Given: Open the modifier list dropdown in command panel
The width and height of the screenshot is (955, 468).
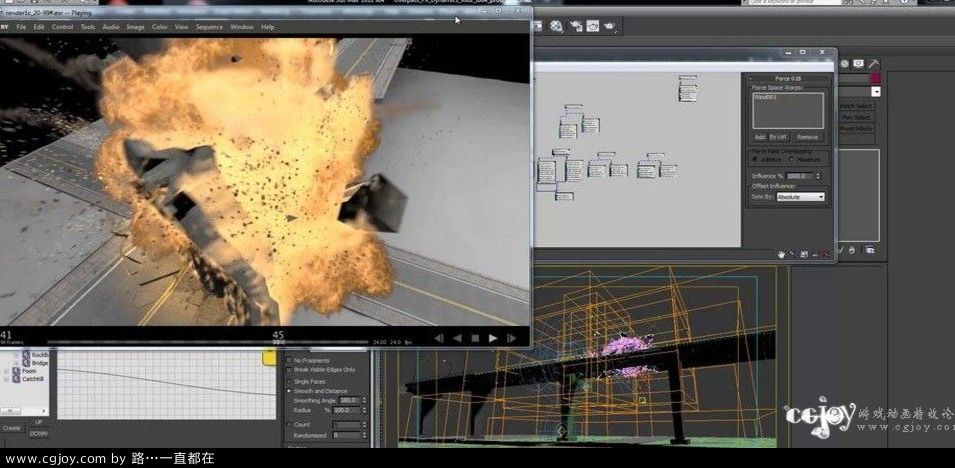Looking at the screenshot, I should click(x=876, y=91).
